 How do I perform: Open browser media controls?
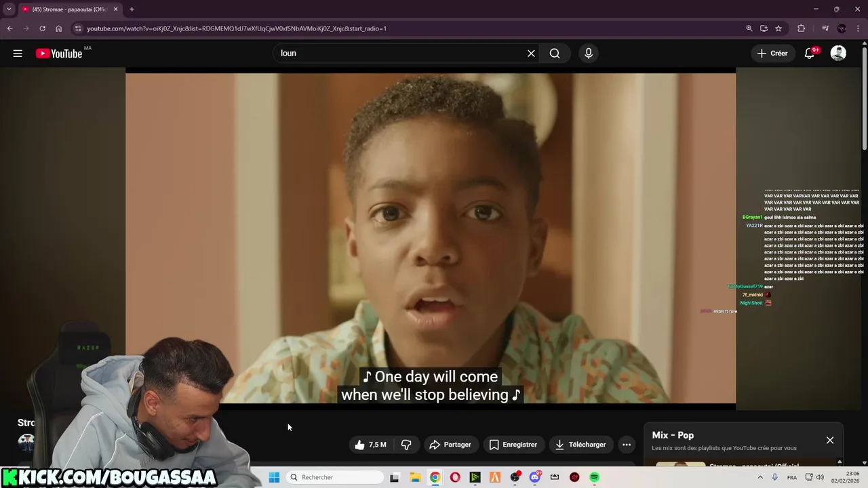click(x=825, y=28)
